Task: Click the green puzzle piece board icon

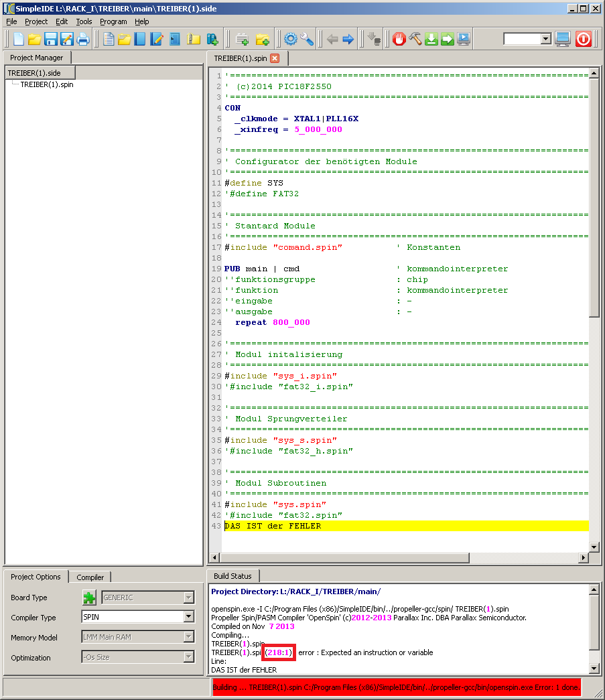Action: 89,598
